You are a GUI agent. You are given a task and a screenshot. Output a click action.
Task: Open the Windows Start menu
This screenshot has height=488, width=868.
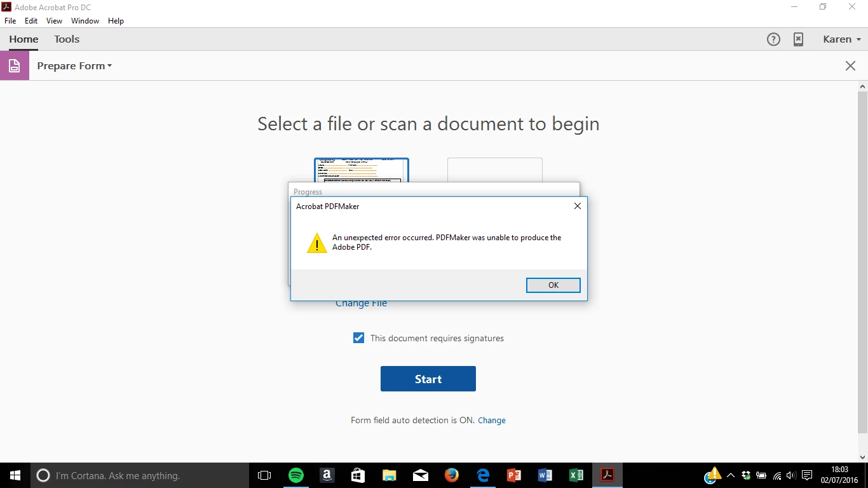tap(15, 475)
